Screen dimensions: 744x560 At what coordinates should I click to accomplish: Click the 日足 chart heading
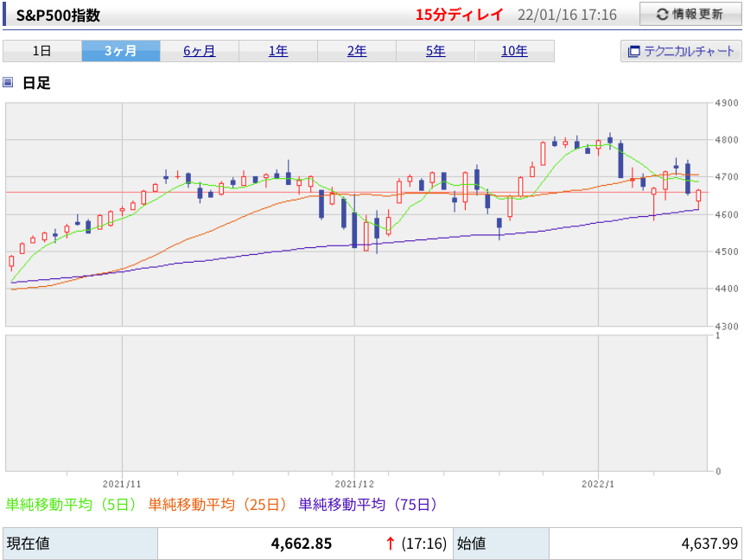(36, 83)
